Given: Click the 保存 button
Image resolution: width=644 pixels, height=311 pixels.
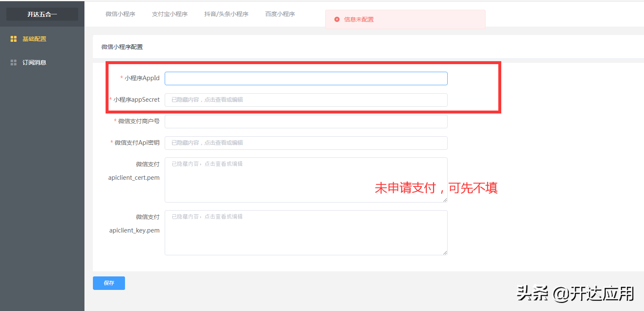Looking at the screenshot, I should 109,283.
